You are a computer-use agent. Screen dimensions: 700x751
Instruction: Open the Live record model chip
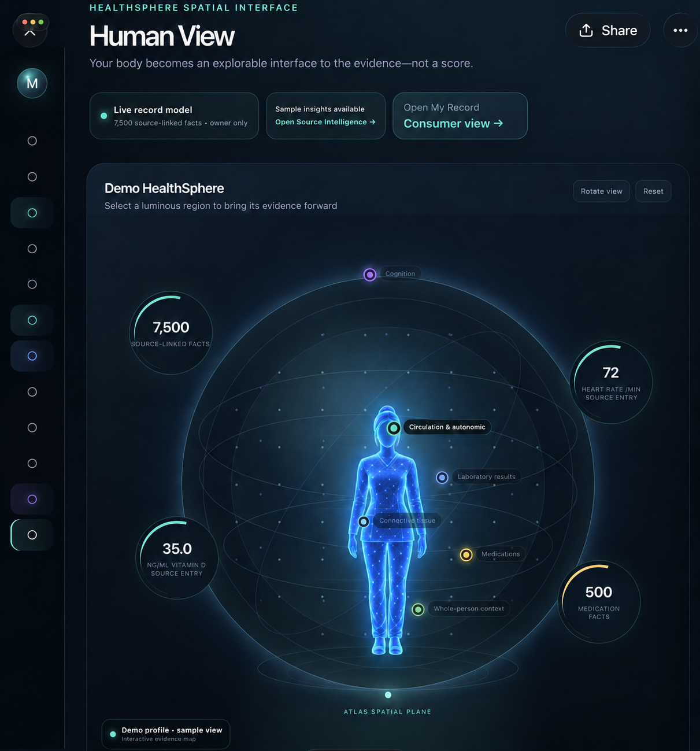click(174, 116)
